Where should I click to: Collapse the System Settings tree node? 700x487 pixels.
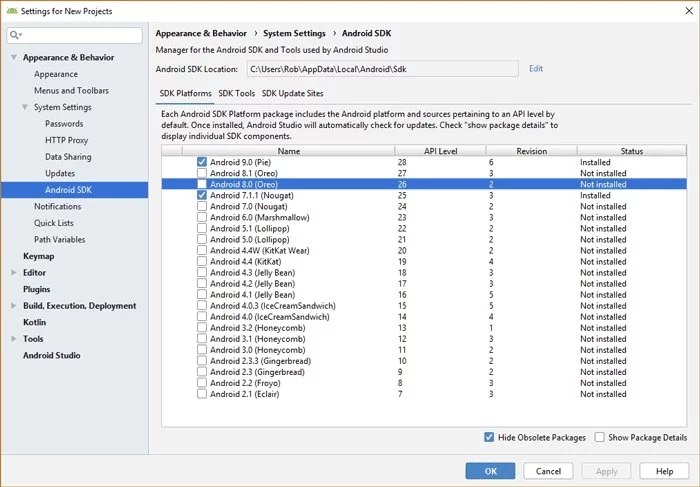point(27,107)
